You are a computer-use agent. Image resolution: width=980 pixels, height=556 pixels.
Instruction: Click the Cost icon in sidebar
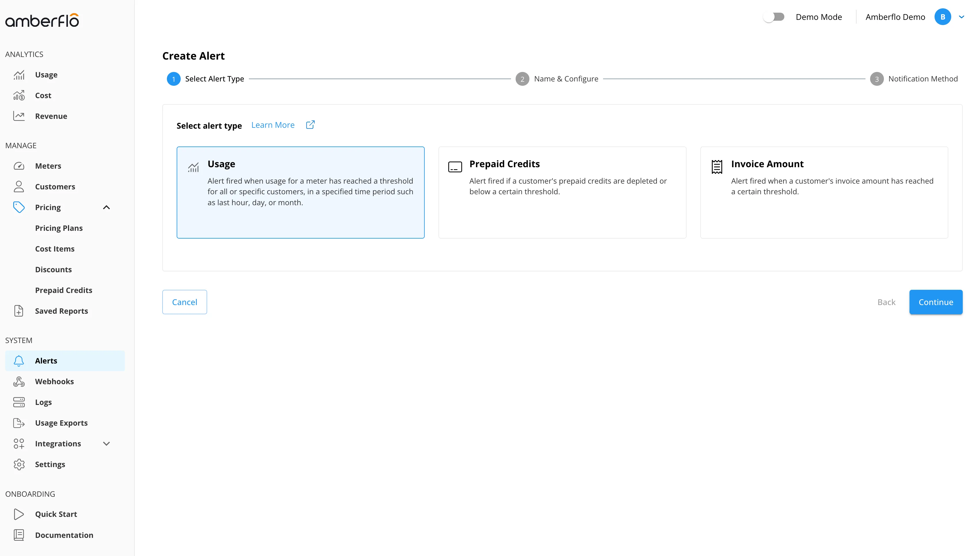coord(19,96)
